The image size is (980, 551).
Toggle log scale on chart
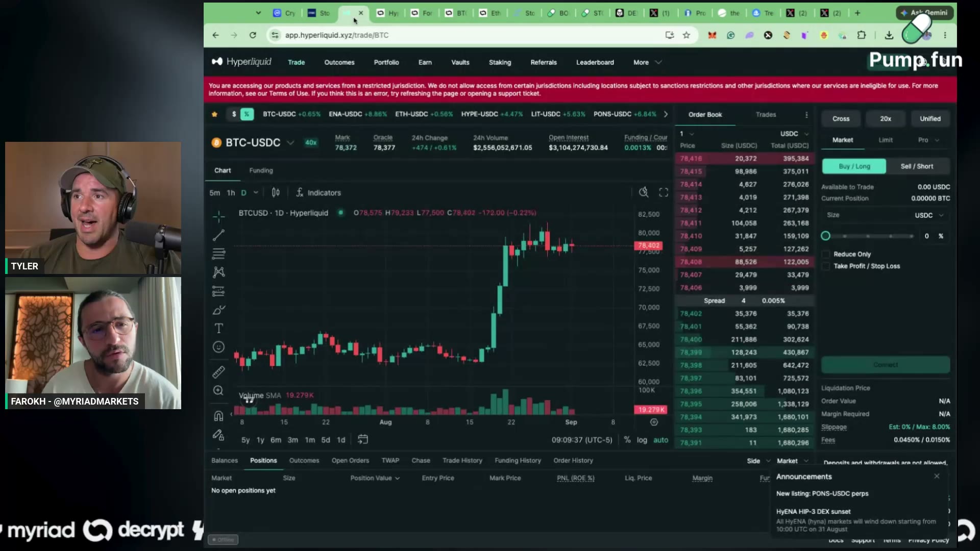coord(642,440)
